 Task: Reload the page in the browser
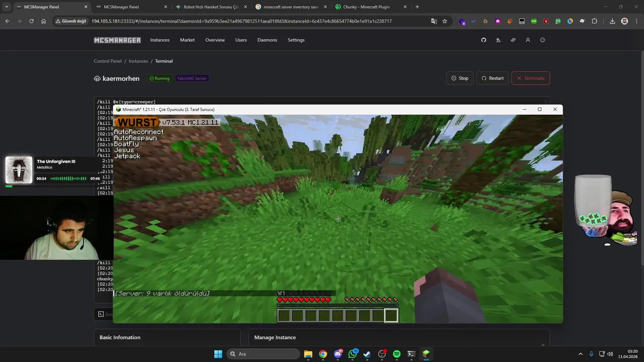[31, 21]
